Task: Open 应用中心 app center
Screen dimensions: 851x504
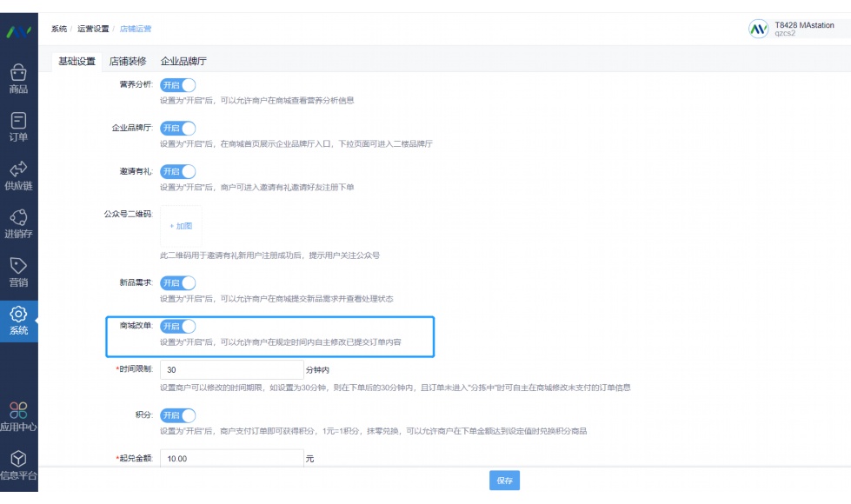Action: 18,415
